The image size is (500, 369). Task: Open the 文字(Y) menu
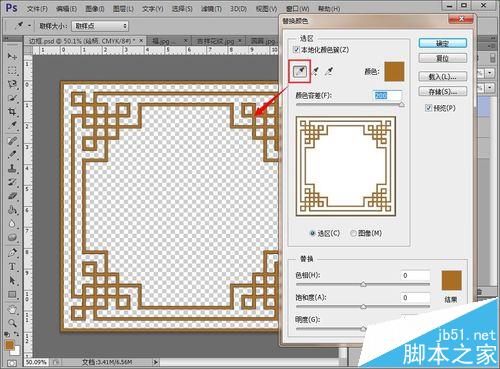click(x=153, y=8)
